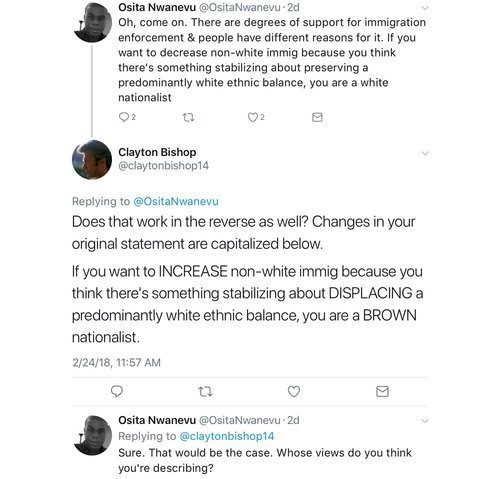Retweet Clayton Bishop's tweet

coord(205,391)
